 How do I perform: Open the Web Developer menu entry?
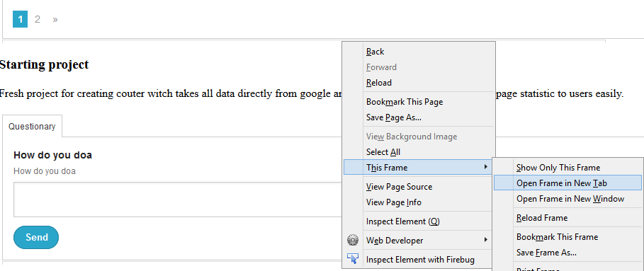pyautogui.click(x=419, y=241)
